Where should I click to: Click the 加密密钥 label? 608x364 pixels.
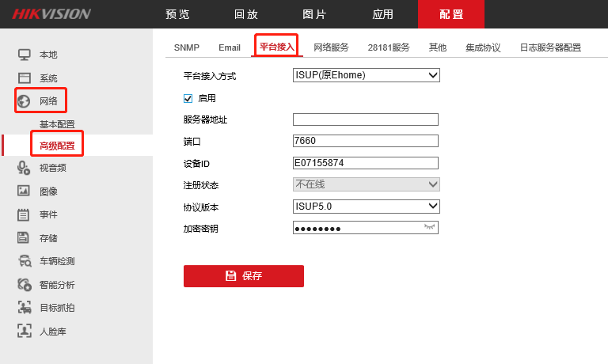pos(201,229)
